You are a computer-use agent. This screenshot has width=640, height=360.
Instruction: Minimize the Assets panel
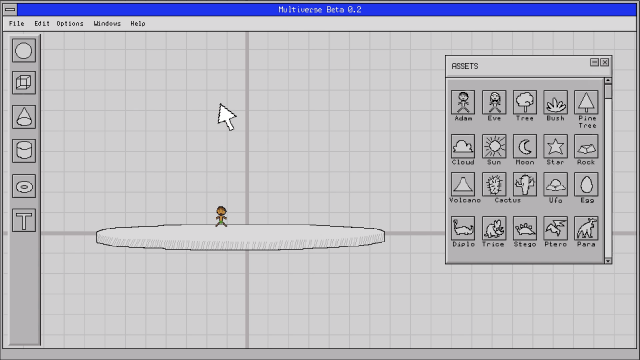point(594,62)
